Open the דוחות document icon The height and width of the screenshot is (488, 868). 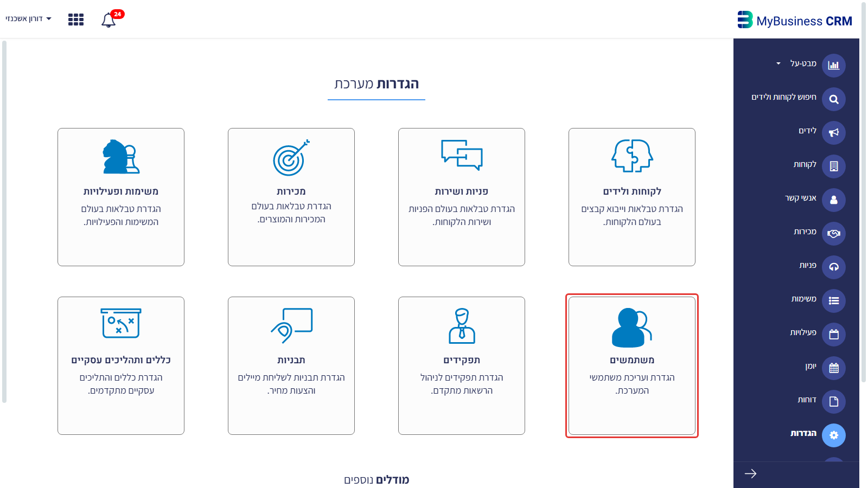click(834, 402)
